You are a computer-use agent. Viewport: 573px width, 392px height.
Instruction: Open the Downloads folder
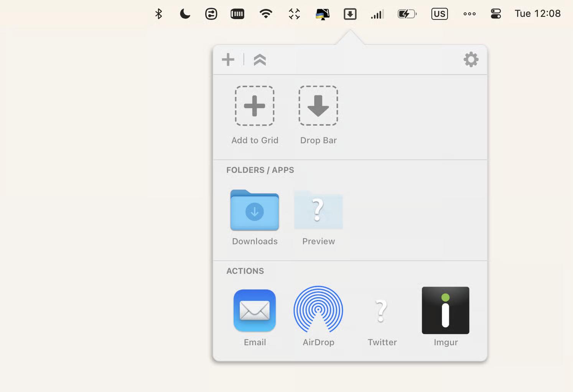point(254,210)
